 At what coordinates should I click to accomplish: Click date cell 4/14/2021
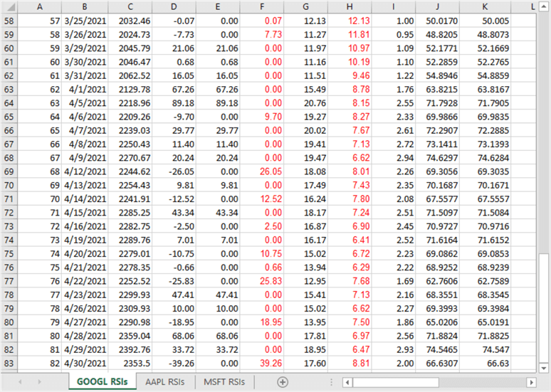pos(85,198)
